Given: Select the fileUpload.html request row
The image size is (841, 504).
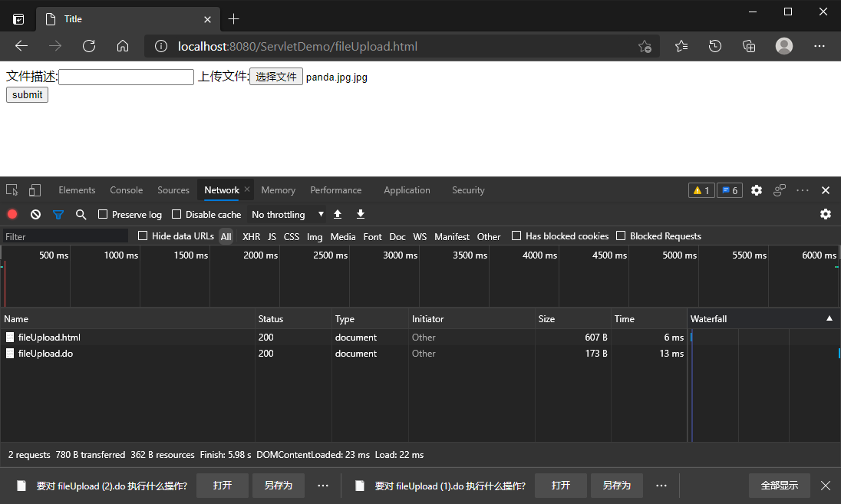Looking at the screenshot, I should click(x=343, y=338).
